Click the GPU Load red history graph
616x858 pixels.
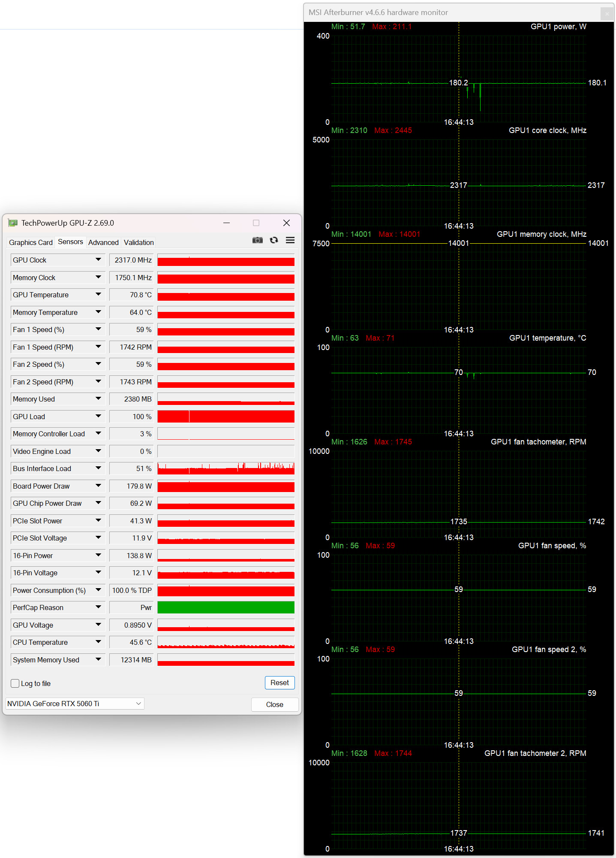pos(226,417)
